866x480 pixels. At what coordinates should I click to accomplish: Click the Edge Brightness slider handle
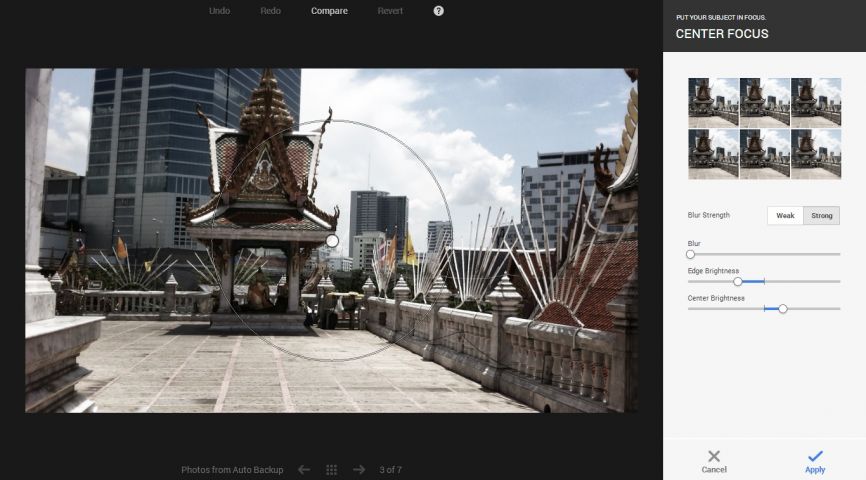coord(738,282)
